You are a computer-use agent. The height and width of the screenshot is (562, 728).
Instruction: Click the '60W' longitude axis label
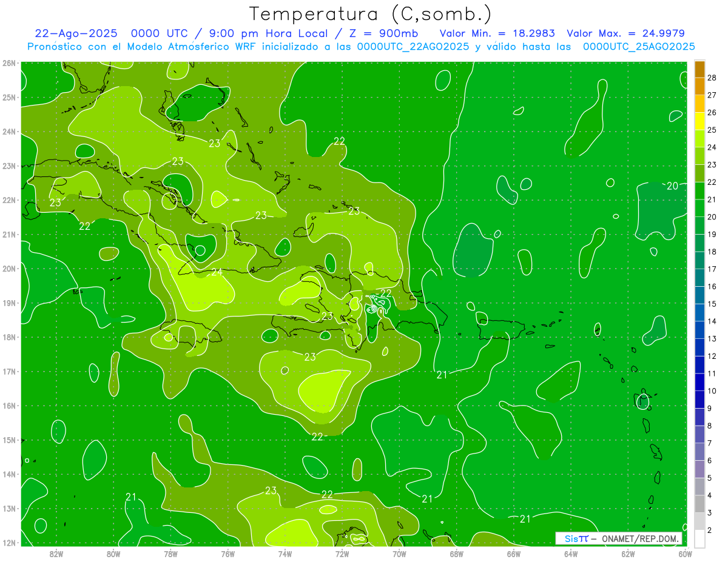tap(686, 554)
